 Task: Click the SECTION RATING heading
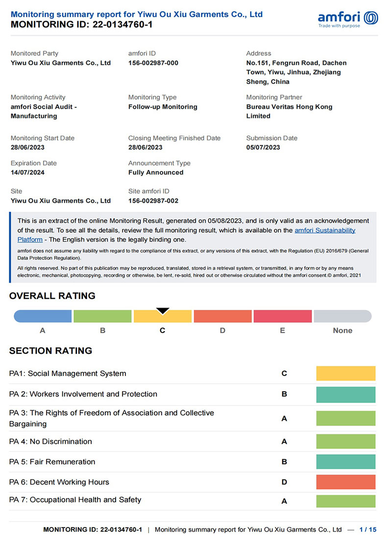pyautogui.click(x=50, y=351)
